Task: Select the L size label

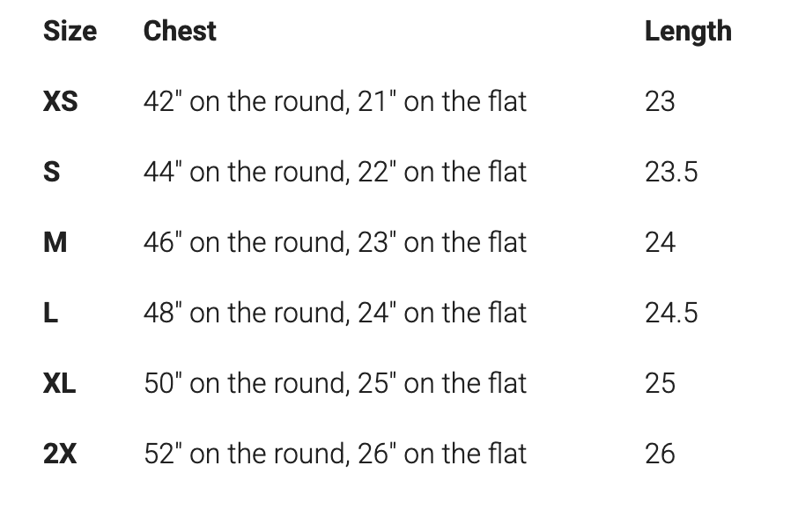Action: (51, 313)
